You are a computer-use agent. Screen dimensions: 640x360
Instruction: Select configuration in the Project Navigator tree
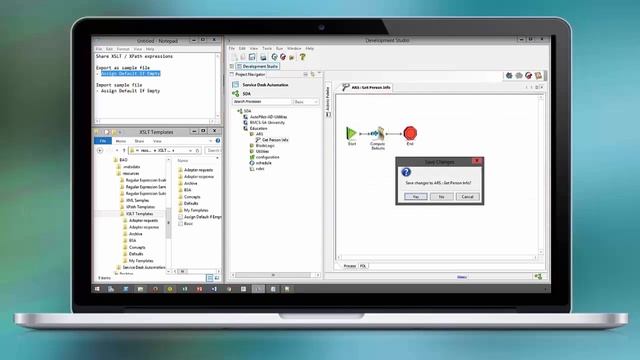click(x=267, y=157)
